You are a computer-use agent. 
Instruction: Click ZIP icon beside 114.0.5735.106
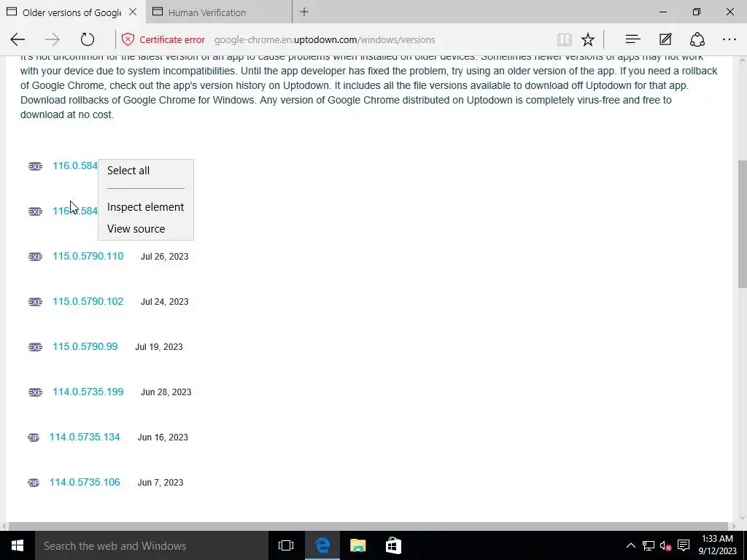tap(34, 483)
